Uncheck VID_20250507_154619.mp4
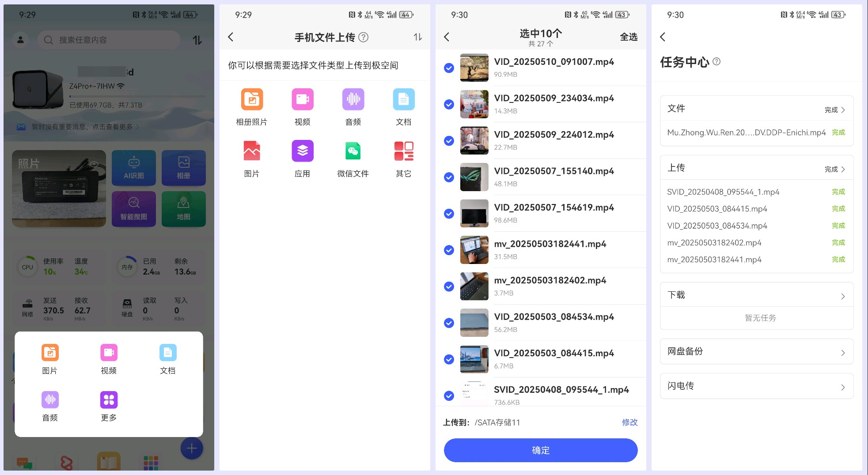868x475 pixels. (449, 214)
